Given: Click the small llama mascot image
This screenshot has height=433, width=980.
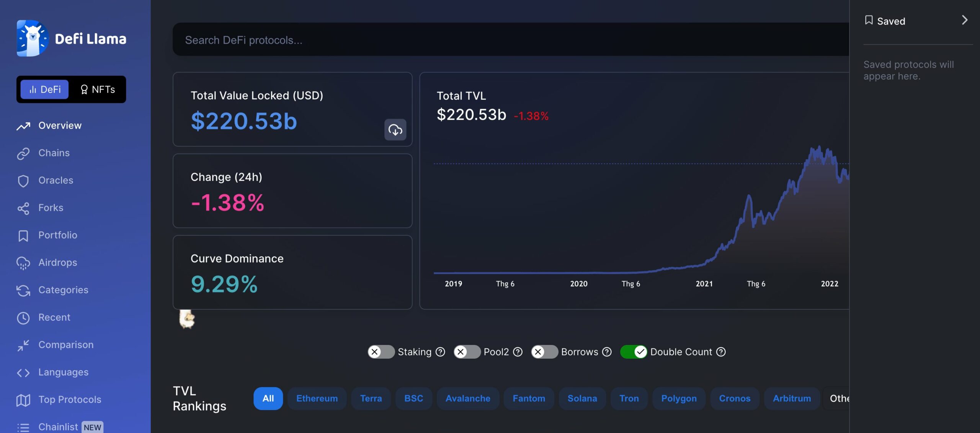Looking at the screenshot, I should point(187,319).
